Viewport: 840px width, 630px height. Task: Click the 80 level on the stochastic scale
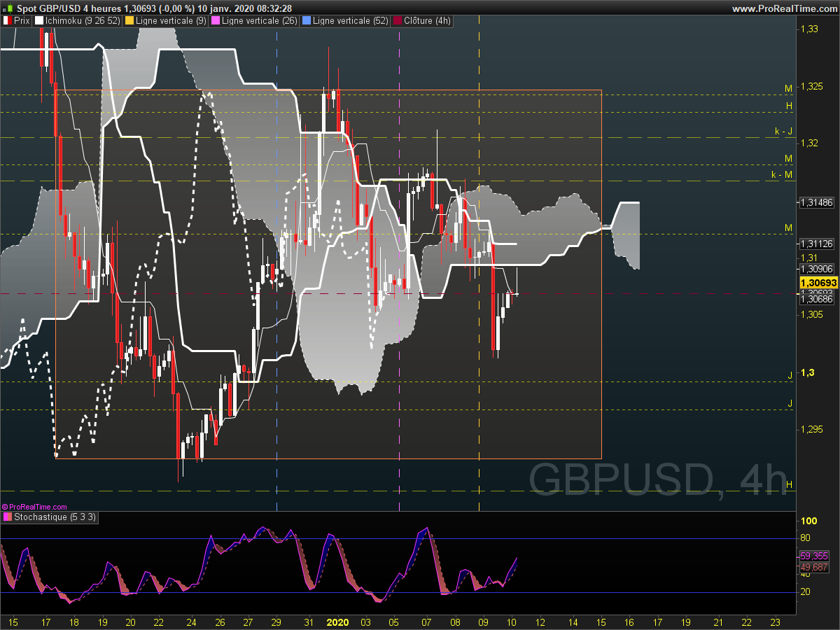click(806, 538)
